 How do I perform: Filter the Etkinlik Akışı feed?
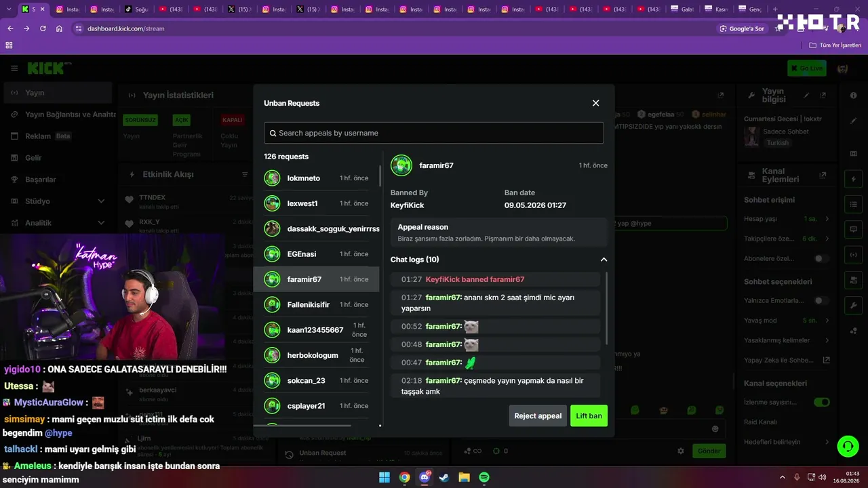[x=245, y=174]
